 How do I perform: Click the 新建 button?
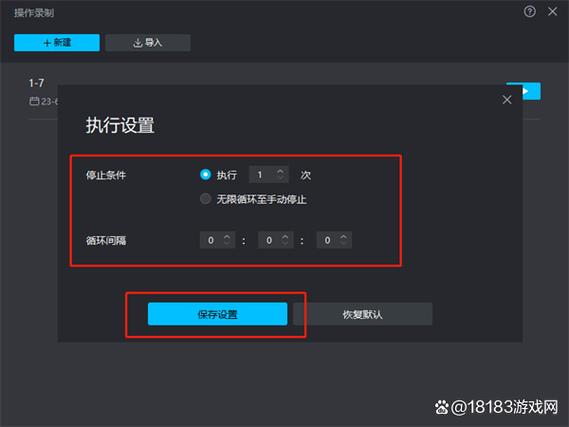pos(57,43)
